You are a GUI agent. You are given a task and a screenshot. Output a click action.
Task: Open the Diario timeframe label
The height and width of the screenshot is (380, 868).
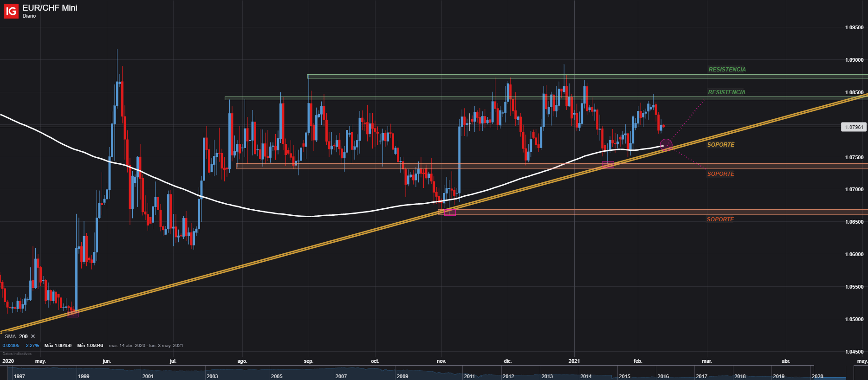coord(29,16)
